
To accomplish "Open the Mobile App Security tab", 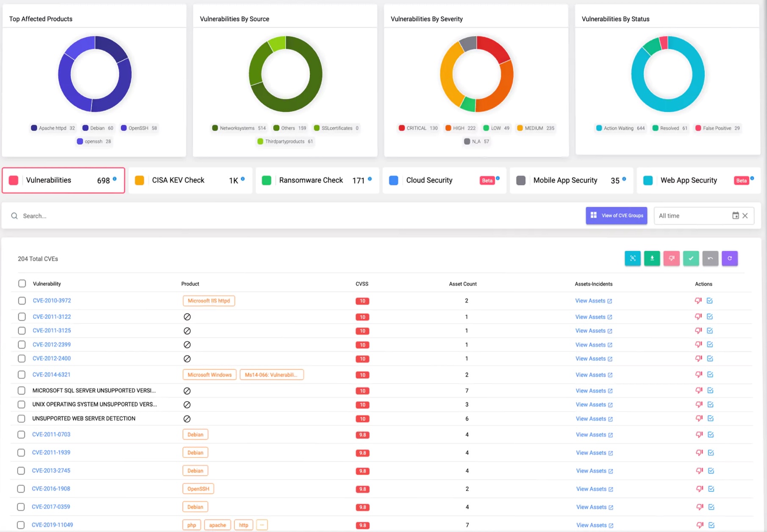I will point(572,180).
